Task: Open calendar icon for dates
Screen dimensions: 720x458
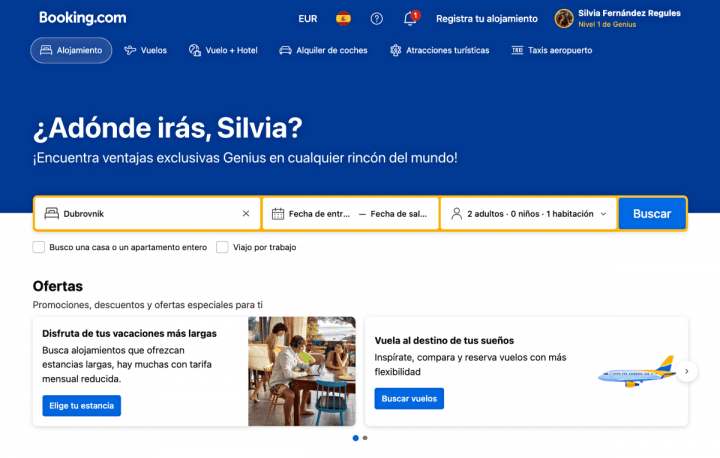Action: coord(278,214)
